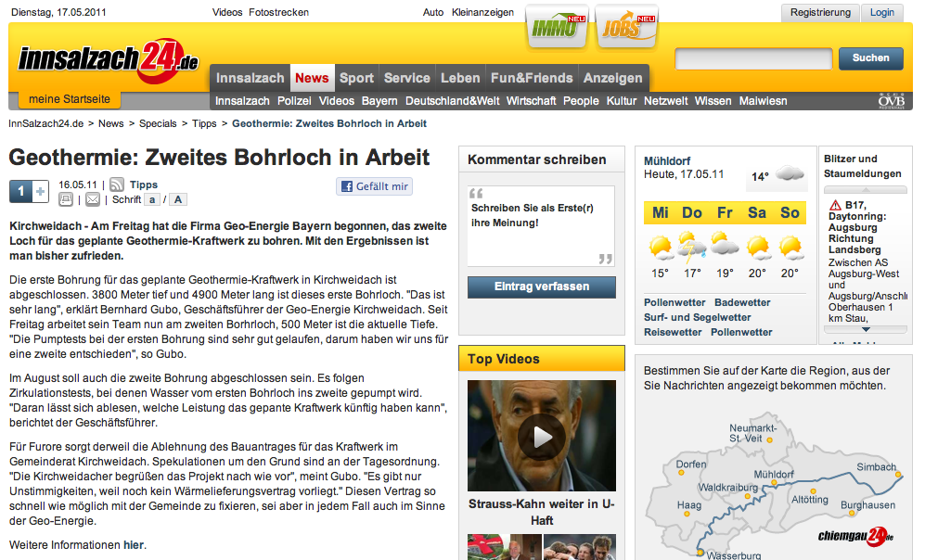This screenshot has height=560, width=925.
Task: Click Tipps in breadcrumb
Action: [x=204, y=124]
